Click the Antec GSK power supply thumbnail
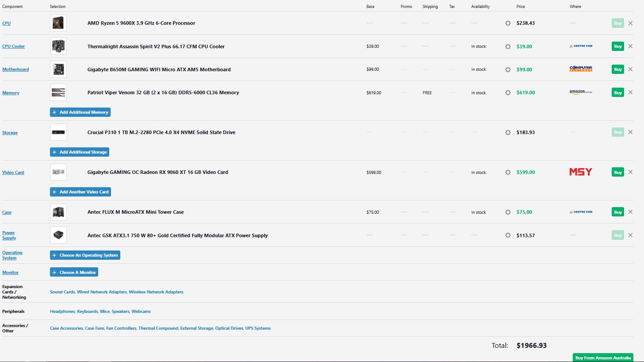 coord(58,235)
